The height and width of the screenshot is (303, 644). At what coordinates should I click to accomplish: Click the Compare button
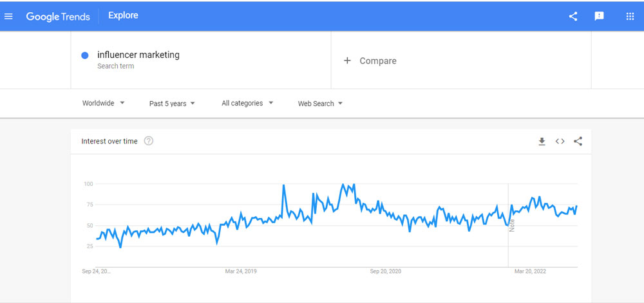pyautogui.click(x=377, y=60)
